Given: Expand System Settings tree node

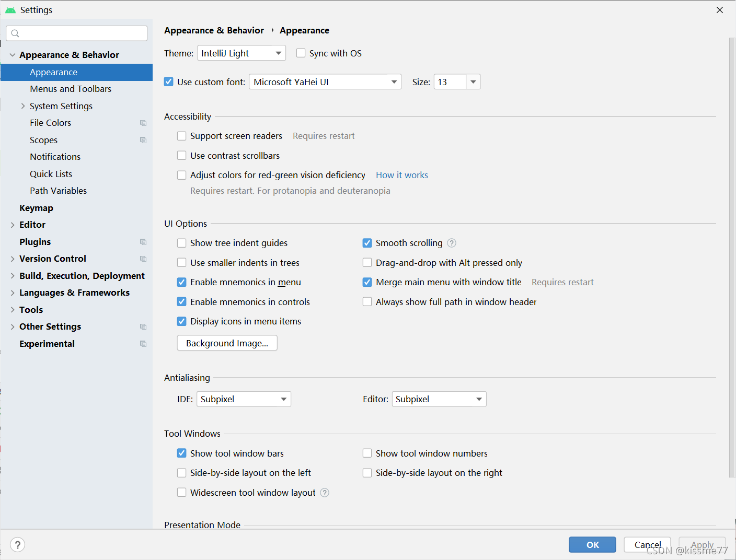Looking at the screenshot, I should point(23,106).
